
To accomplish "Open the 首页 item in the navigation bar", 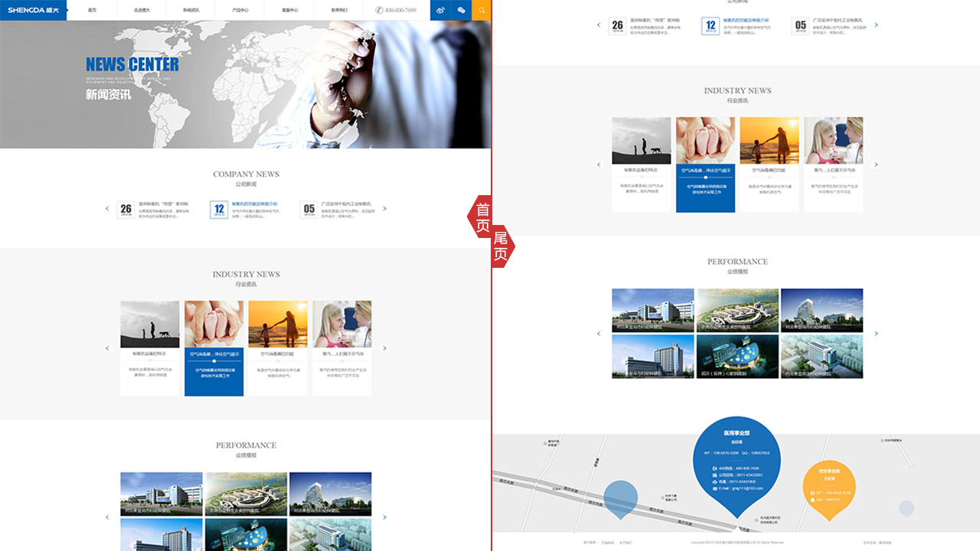I will [x=92, y=10].
